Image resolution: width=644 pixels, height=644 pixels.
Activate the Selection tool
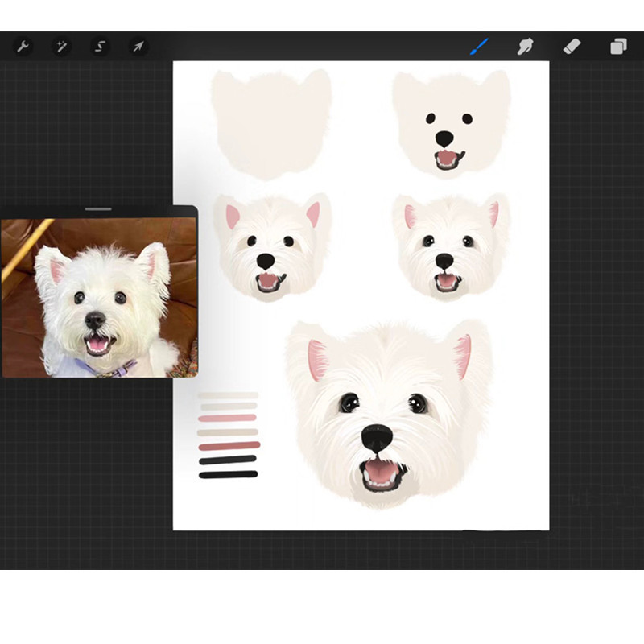click(100, 47)
